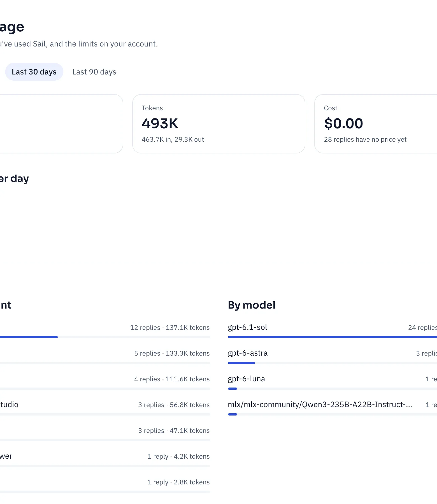Switch to the "Last 90 days" tab
437x504 pixels.
click(x=94, y=72)
